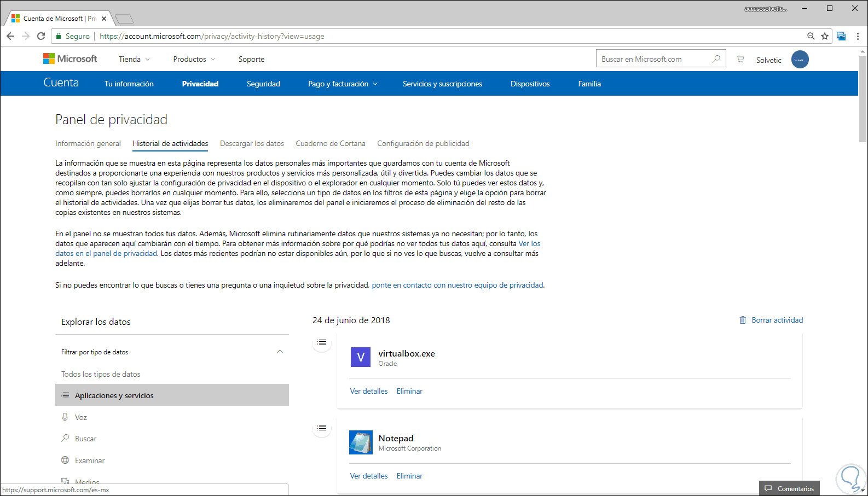Go to Dispositivos section
This screenshot has width=868, height=496.
pos(530,84)
